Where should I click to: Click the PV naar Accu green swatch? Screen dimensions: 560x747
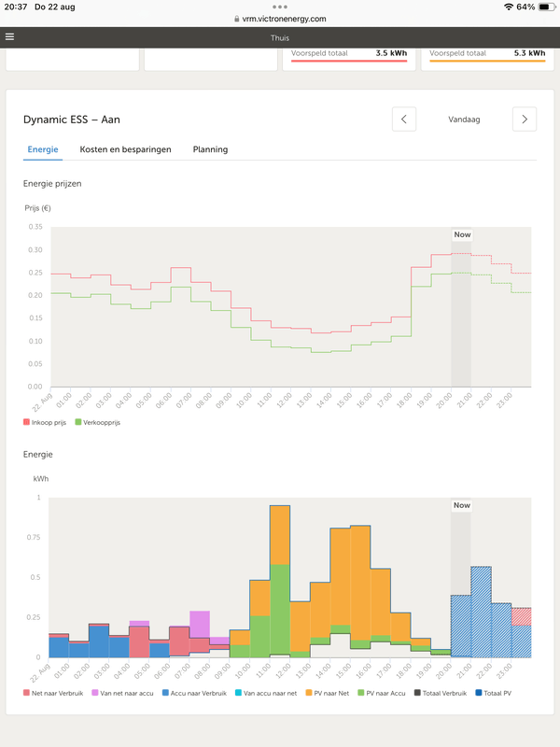pos(362,693)
